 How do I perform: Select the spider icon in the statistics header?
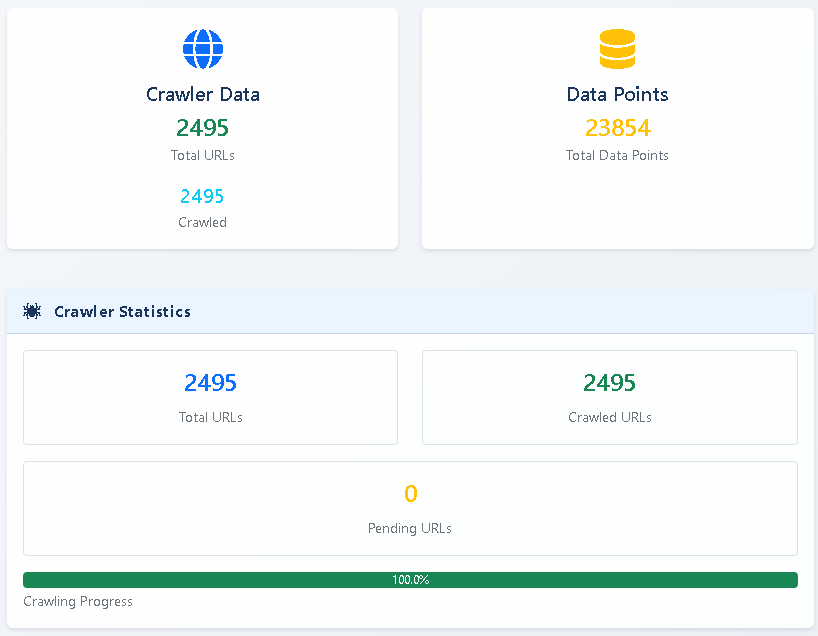click(31, 311)
